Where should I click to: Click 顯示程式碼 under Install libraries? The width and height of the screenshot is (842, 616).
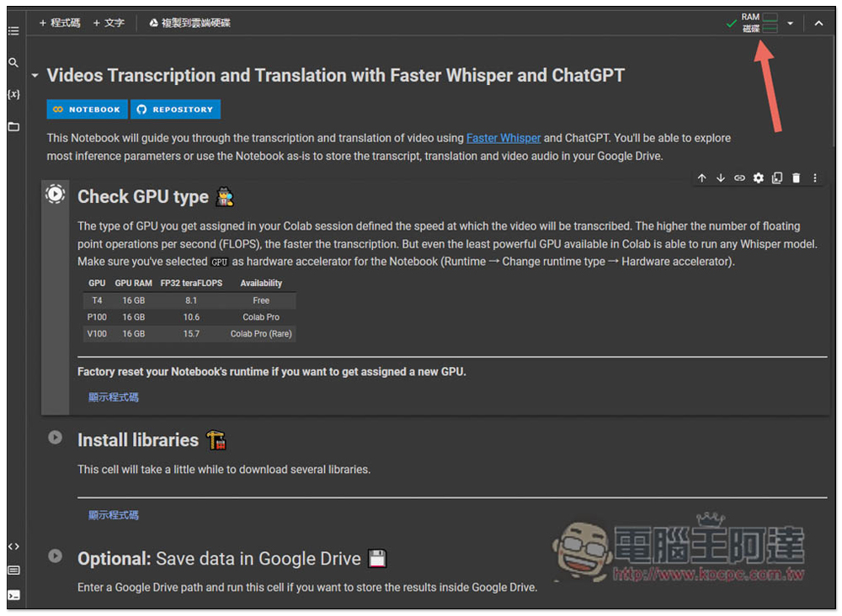click(114, 515)
